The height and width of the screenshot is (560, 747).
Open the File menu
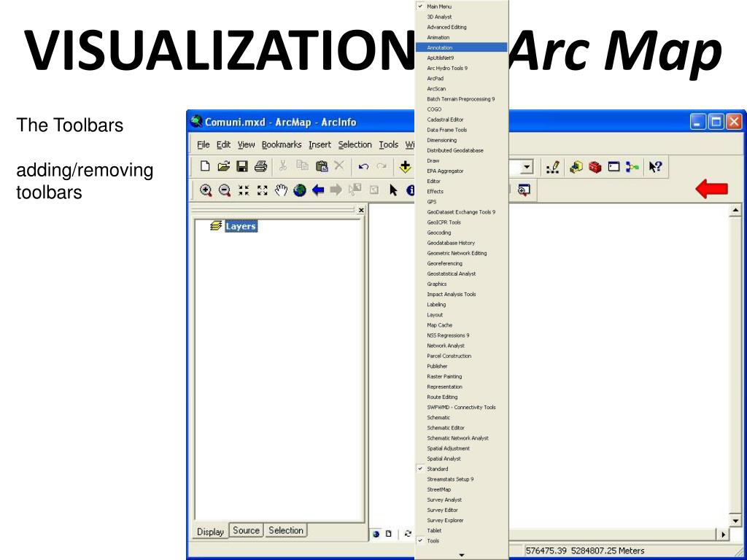point(204,145)
